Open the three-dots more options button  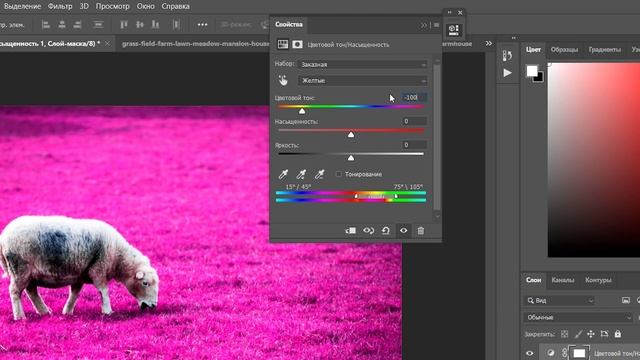point(202,25)
